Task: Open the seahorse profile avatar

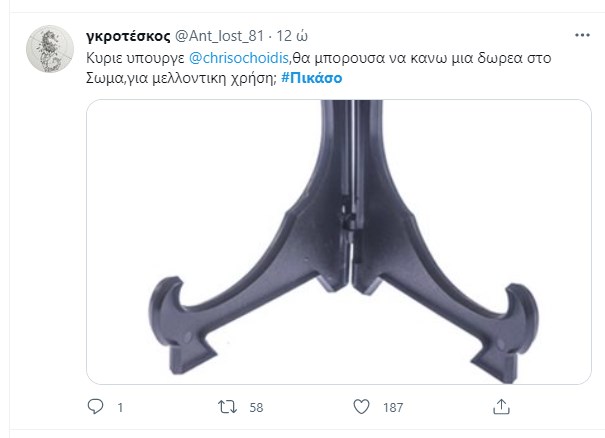Action: point(50,49)
